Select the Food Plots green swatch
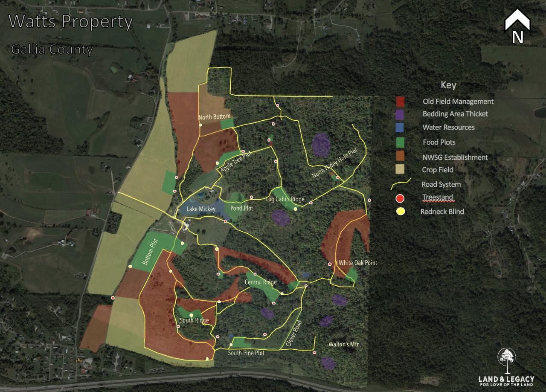The image size is (546, 392). pos(400,142)
